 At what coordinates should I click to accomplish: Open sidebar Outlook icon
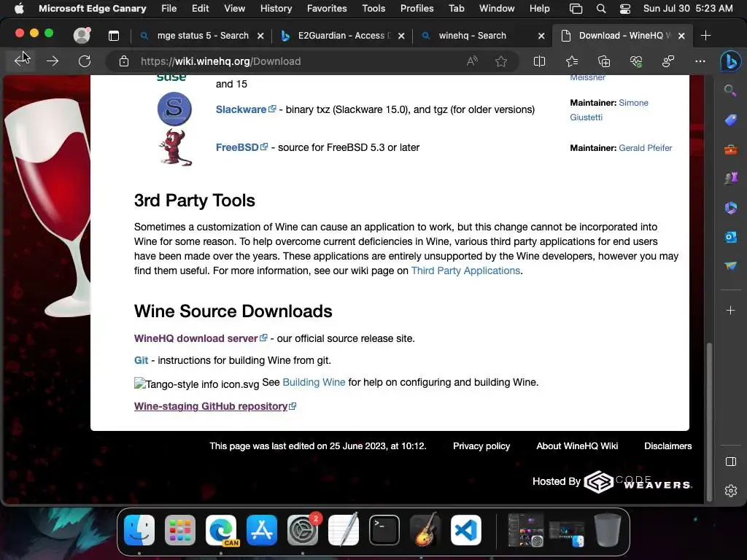[x=730, y=237]
